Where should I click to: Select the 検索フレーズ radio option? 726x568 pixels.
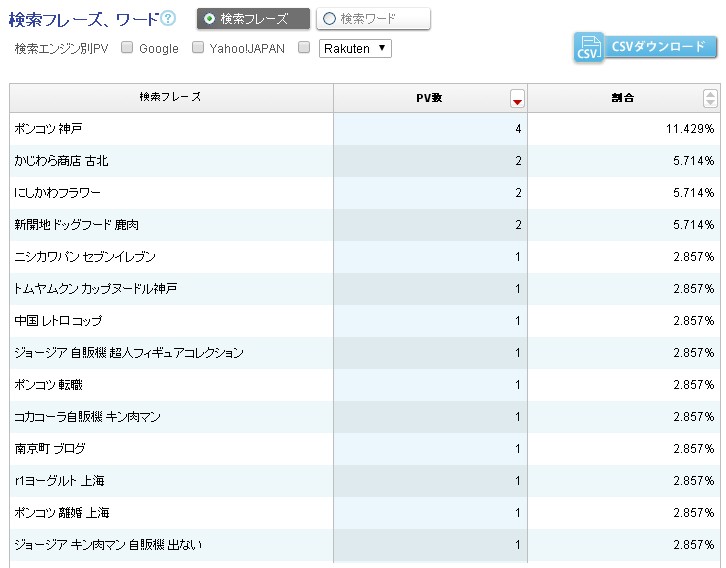[x=209, y=18]
